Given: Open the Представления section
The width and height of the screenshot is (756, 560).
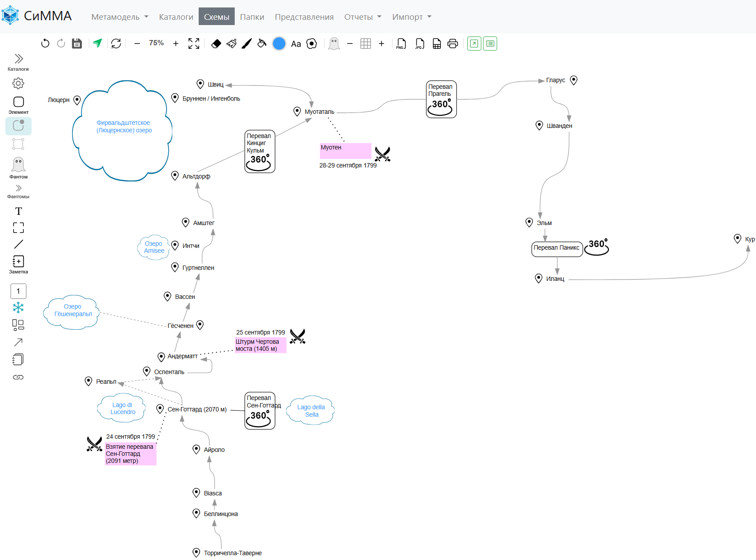Looking at the screenshot, I should (304, 17).
